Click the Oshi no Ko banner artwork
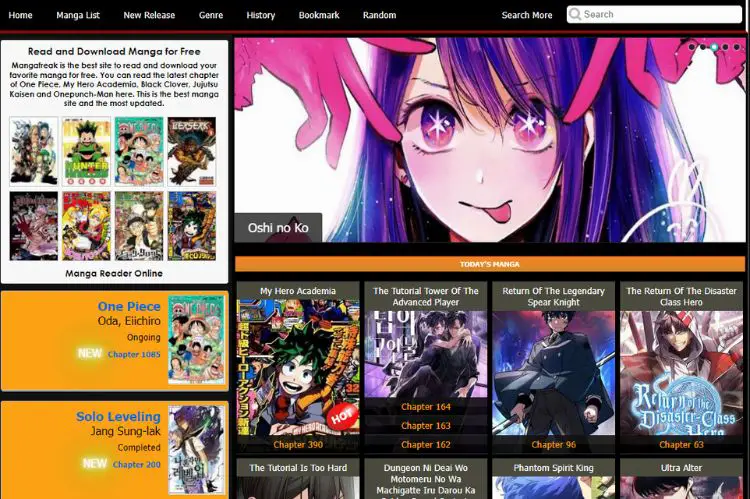Image resolution: width=750 pixels, height=499 pixels. (x=490, y=140)
